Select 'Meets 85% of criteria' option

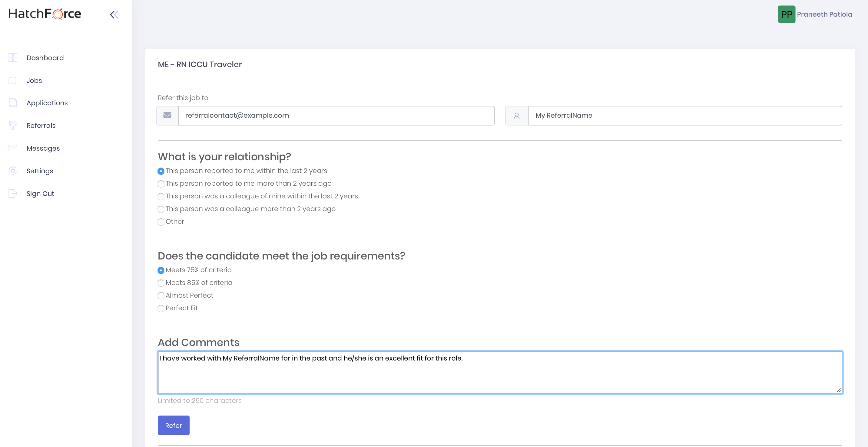pyautogui.click(x=161, y=283)
